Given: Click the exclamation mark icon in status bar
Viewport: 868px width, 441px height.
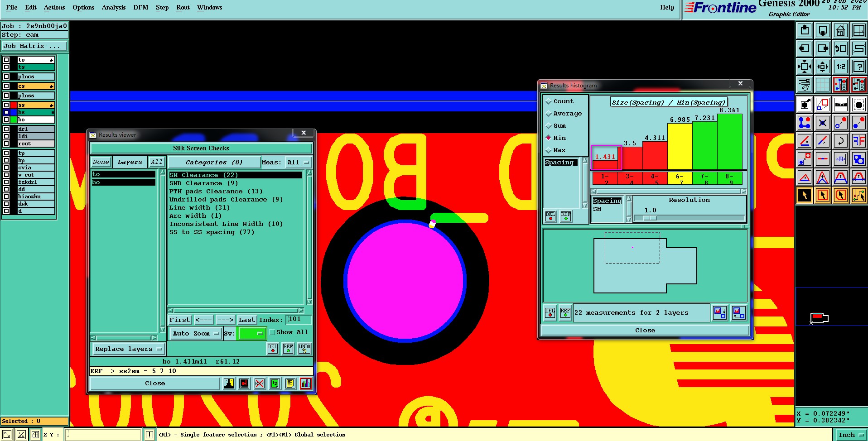Looking at the screenshot, I should [x=149, y=435].
